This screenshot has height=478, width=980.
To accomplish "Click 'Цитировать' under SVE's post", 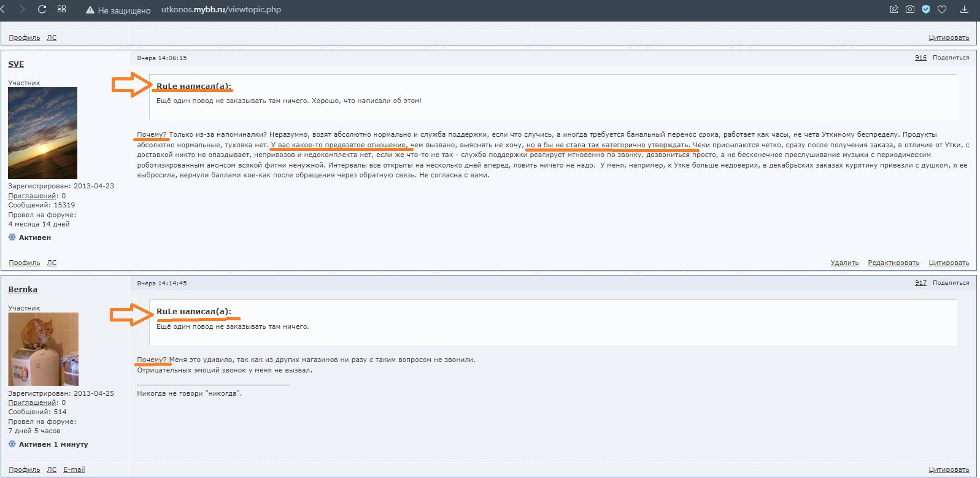I will click(949, 263).
